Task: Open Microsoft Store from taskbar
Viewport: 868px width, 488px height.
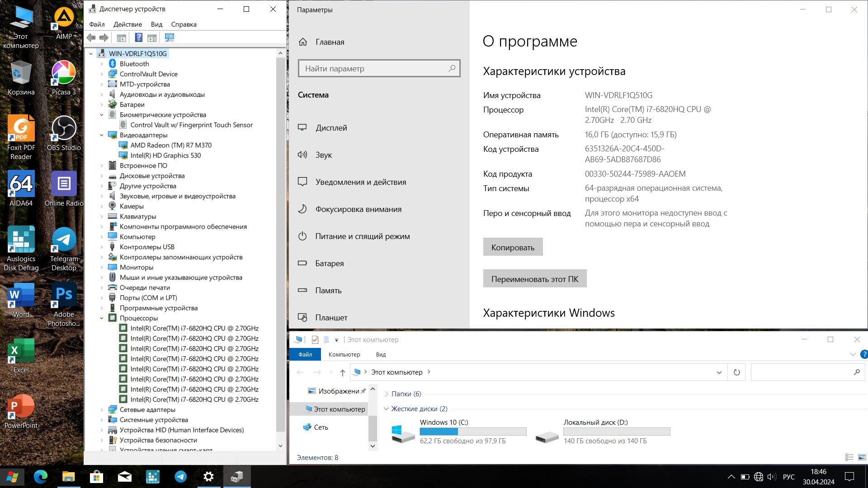Action: 96,476
